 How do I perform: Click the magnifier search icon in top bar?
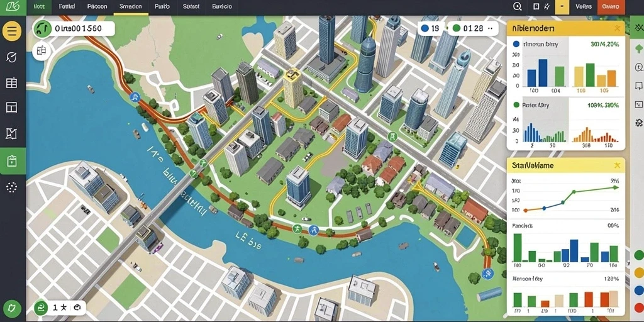[518, 6]
